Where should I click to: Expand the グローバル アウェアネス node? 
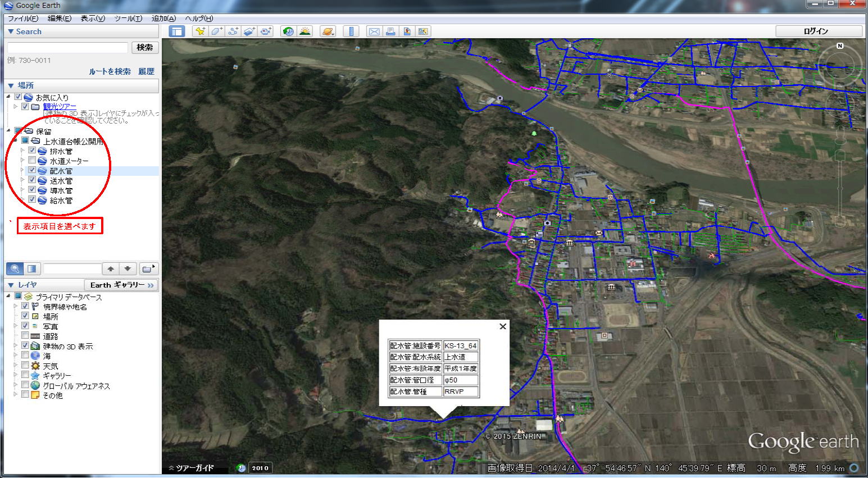(x=16, y=385)
